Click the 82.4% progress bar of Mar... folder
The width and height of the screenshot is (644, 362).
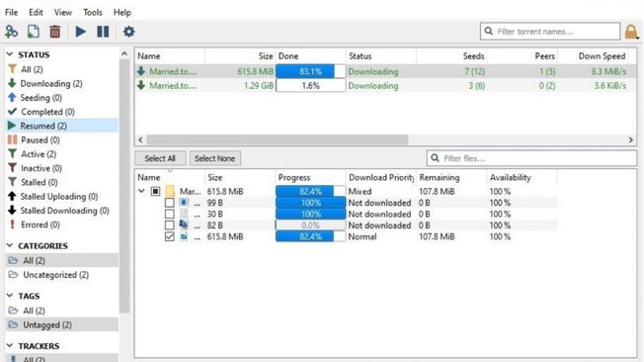coord(310,191)
